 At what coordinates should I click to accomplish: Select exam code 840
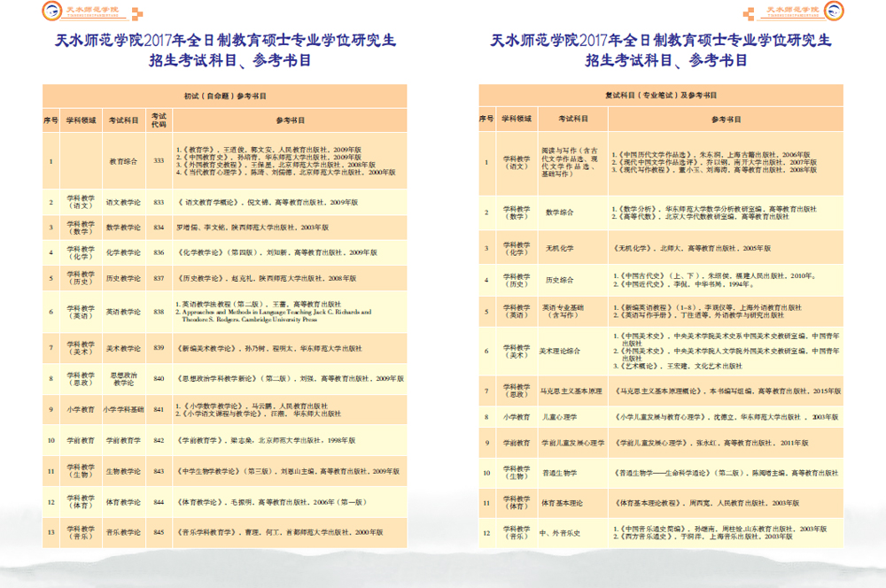159,378
